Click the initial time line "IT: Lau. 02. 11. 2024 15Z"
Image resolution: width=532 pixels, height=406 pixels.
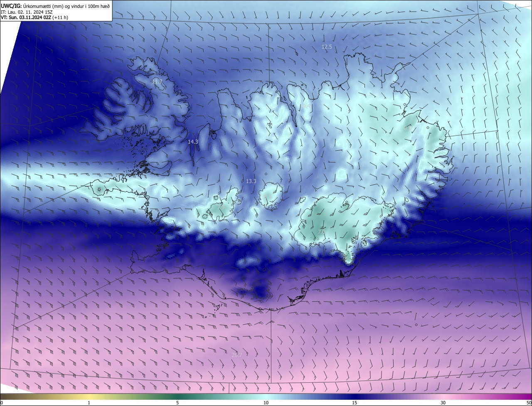[27, 12]
